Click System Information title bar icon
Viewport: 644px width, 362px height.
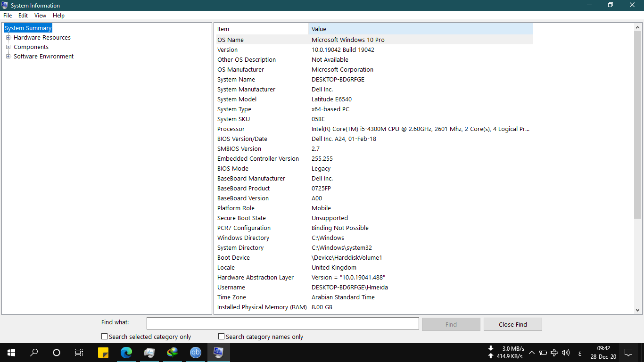[x=5, y=5]
